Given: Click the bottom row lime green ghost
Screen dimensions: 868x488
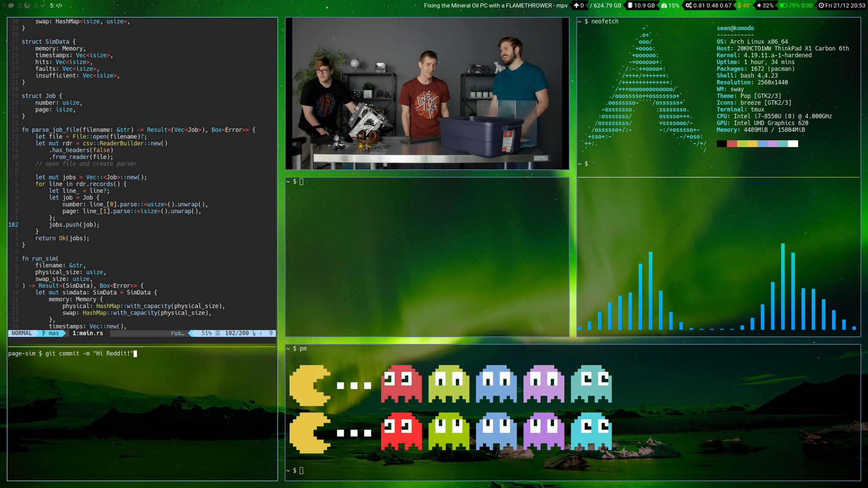Looking at the screenshot, I should [x=449, y=431].
